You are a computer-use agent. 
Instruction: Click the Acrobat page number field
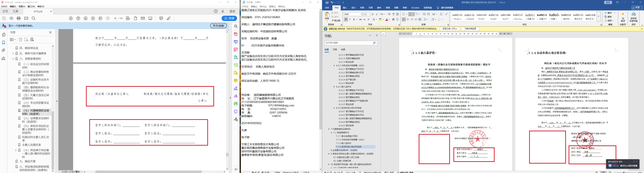pos(115,18)
